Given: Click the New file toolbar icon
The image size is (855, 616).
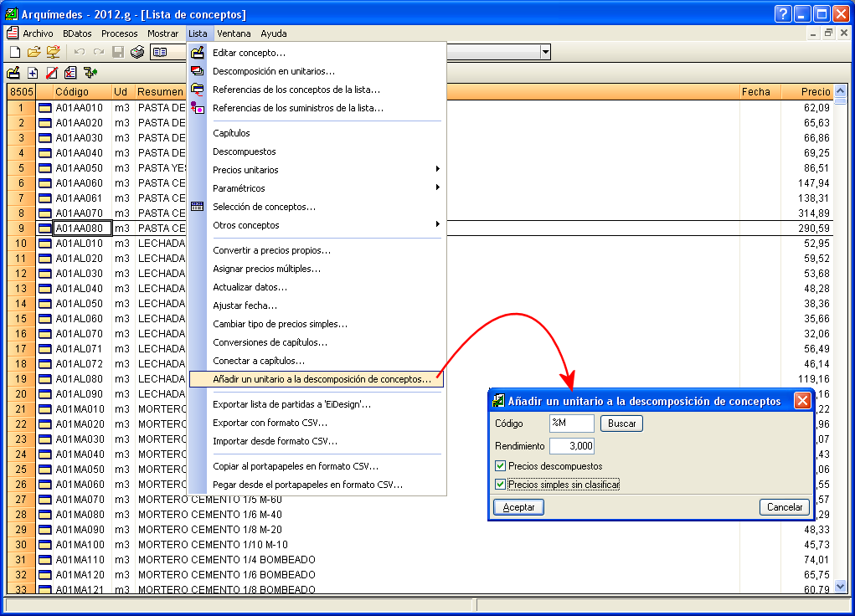Looking at the screenshot, I should pyautogui.click(x=15, y=52).
